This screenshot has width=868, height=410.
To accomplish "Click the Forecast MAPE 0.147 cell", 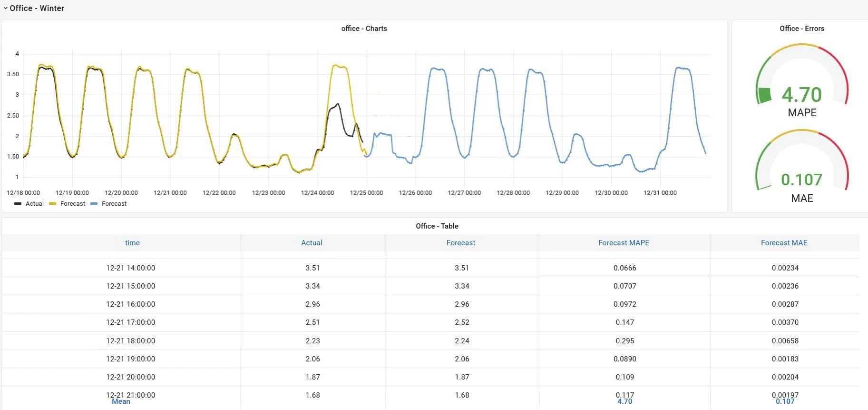I will point(625,322).
